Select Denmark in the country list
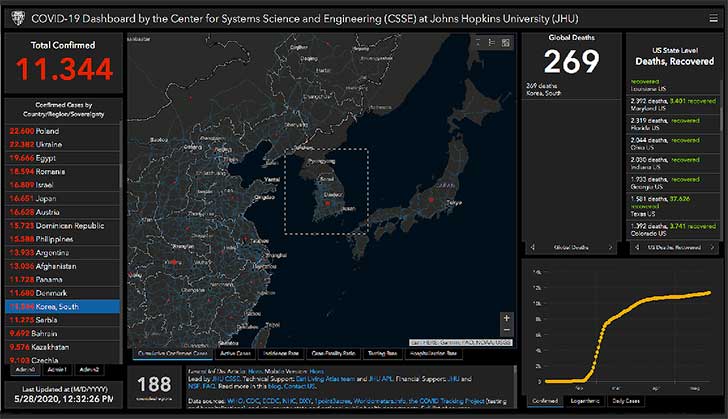The width and height of the screenshot is (728, 419). tap(63, 293)
